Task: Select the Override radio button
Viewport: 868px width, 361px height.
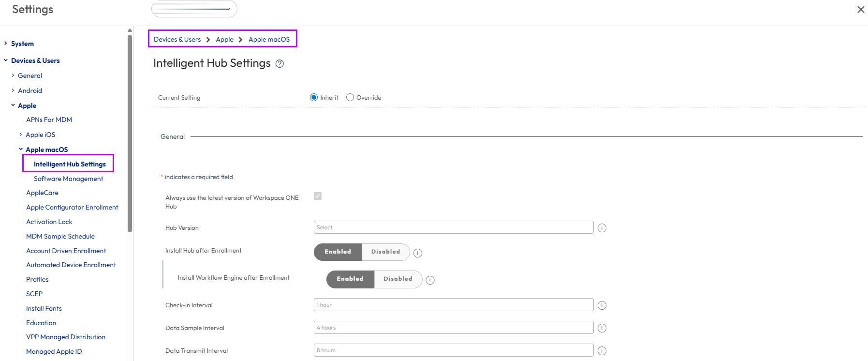Action: pos(350,97)
